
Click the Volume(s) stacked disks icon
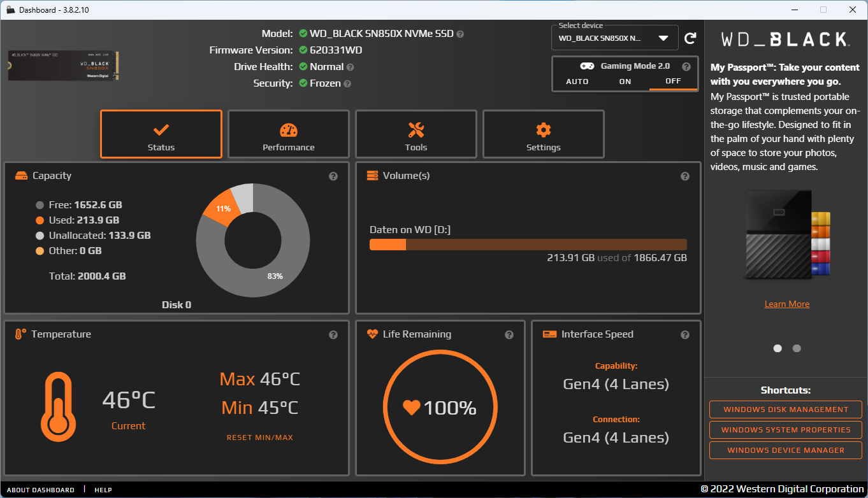373,176
